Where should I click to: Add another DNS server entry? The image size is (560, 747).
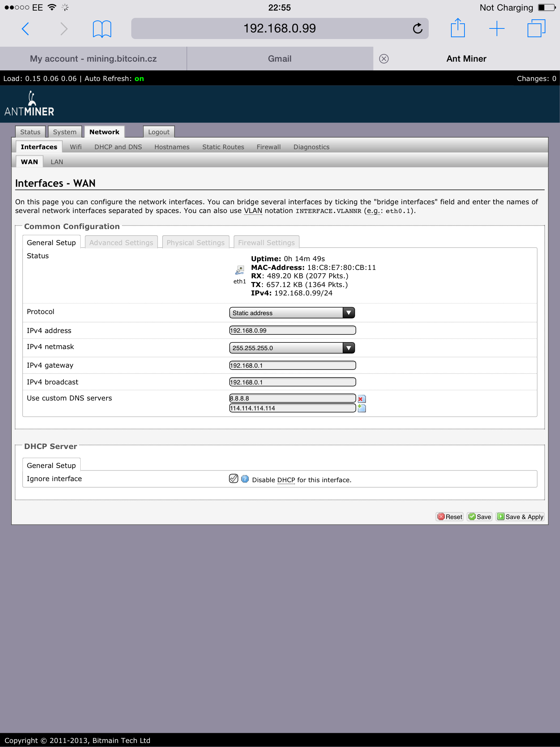[361, 408]
